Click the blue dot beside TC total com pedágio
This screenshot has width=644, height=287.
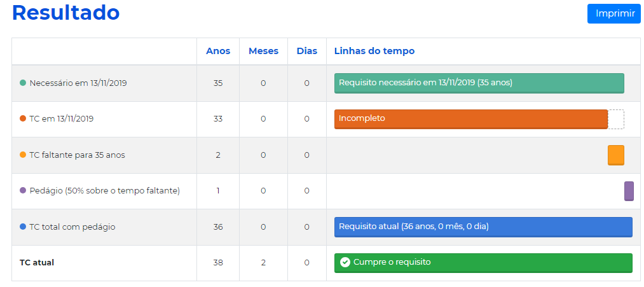[x=23, y=227]
